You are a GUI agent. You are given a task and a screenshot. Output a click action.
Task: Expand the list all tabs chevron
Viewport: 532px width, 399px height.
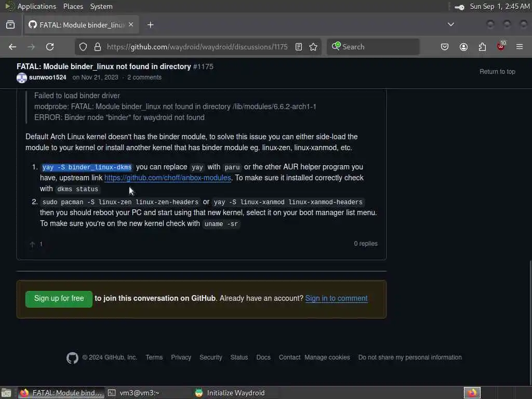pyautogui.click(x=451, y=24)
